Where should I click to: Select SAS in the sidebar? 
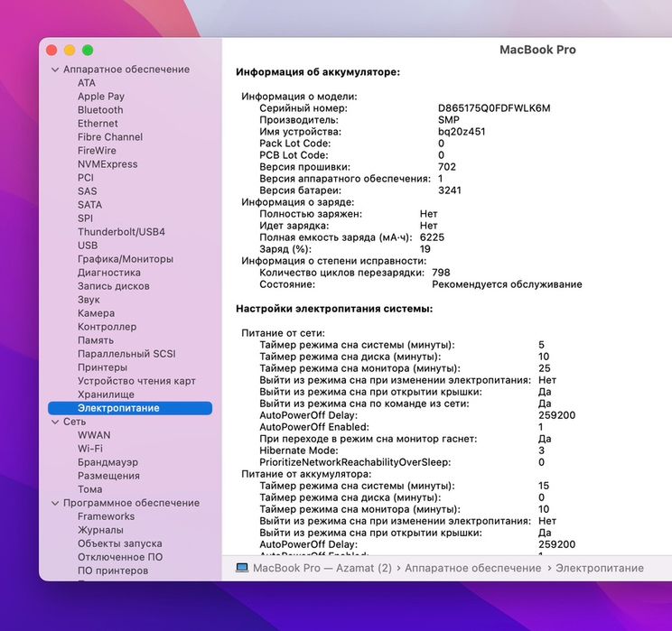(88, 191)
